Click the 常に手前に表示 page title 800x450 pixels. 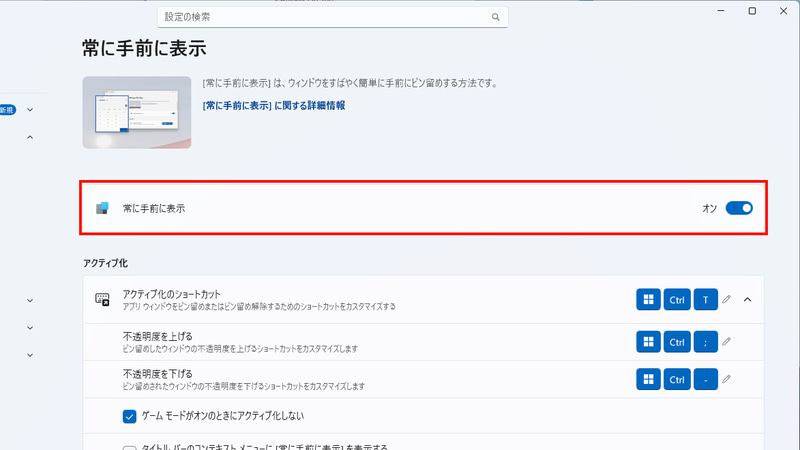click(x=144, y=48)
